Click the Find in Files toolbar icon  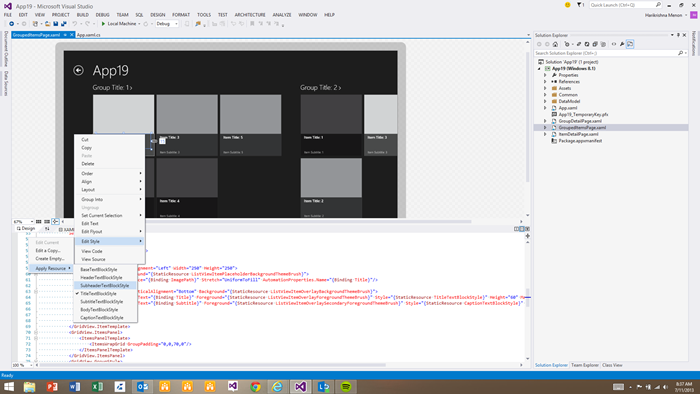tap(198, 24)
